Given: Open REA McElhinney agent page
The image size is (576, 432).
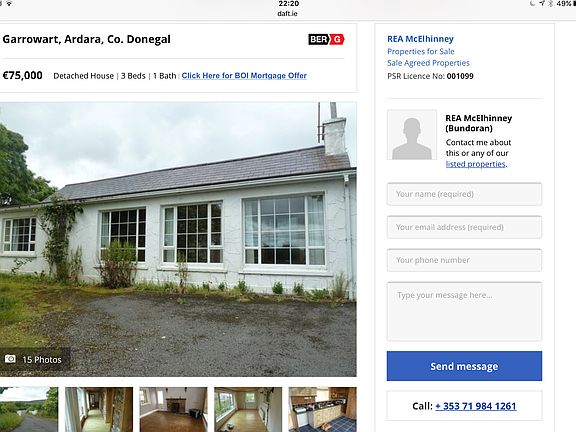Looking at the screenshot, I should [420, 39].
